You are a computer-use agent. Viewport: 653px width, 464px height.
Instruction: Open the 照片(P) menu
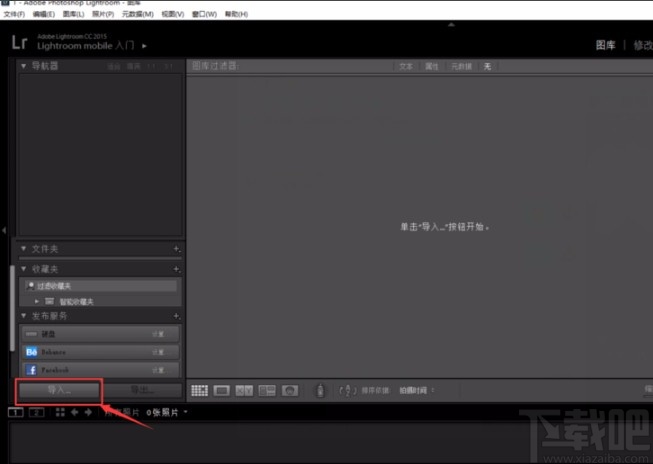tap(103, 14)
